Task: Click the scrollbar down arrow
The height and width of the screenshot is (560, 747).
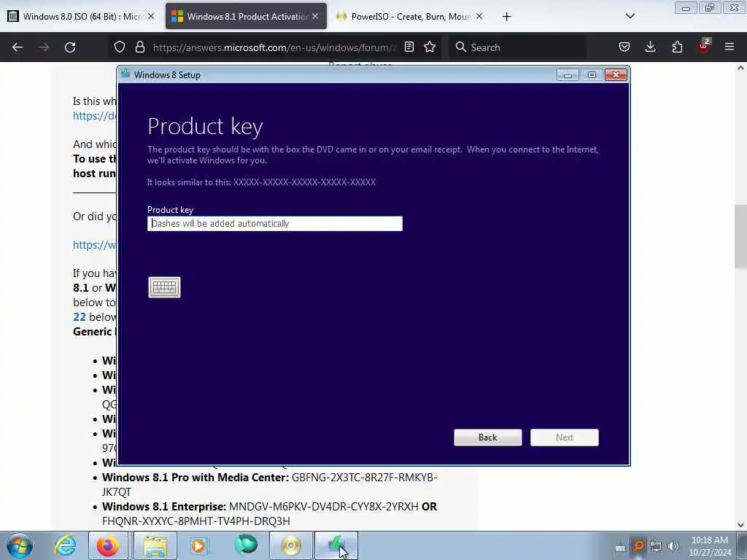Action: [x=740, y=525]
